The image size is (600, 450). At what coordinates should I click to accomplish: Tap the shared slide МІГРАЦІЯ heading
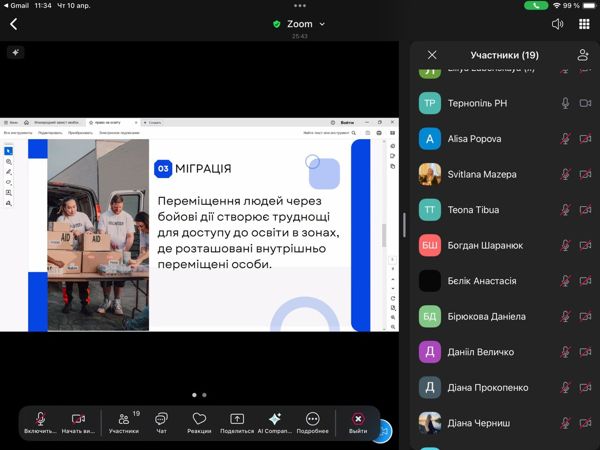click(x=203, y=169)
